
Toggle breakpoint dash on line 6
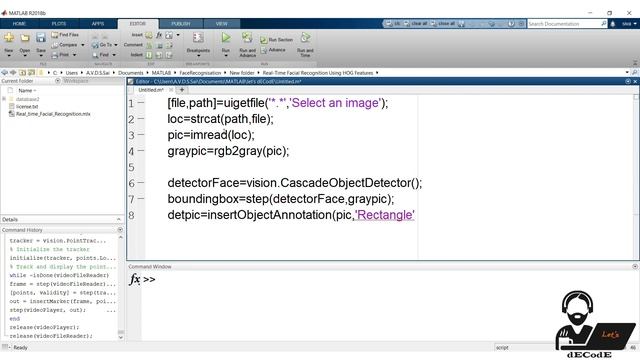coord(141,183)
